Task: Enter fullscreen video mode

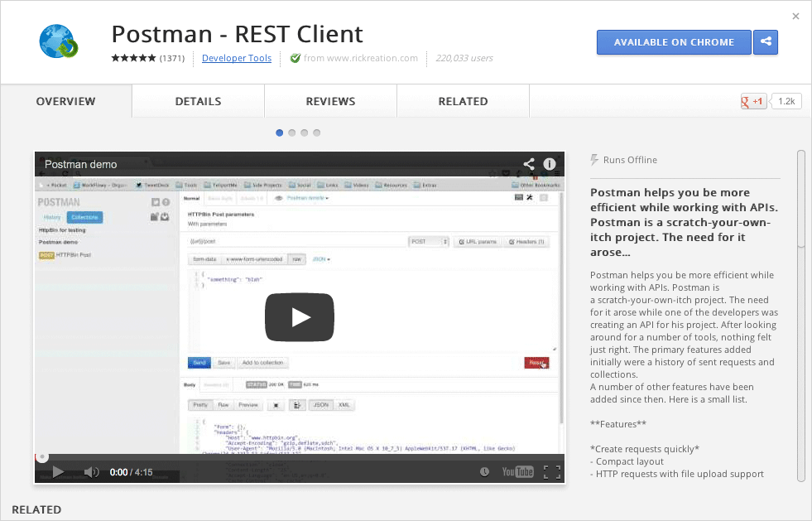Action: click(x=552, y=472)
